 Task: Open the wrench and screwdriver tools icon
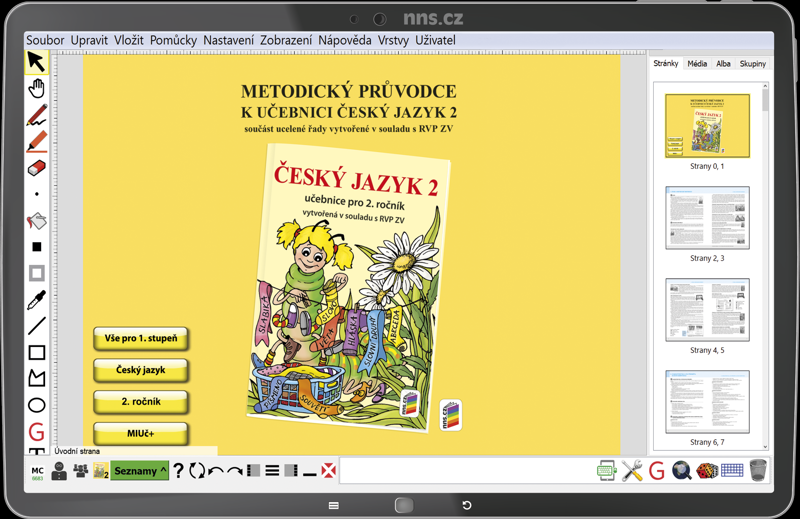tap(632, 470)
